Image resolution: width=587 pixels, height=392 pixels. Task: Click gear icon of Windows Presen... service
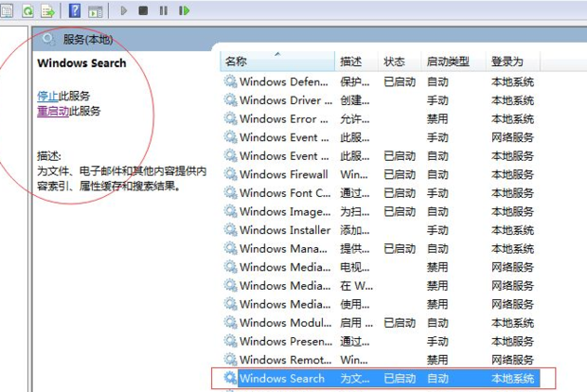tap(230, 341)
